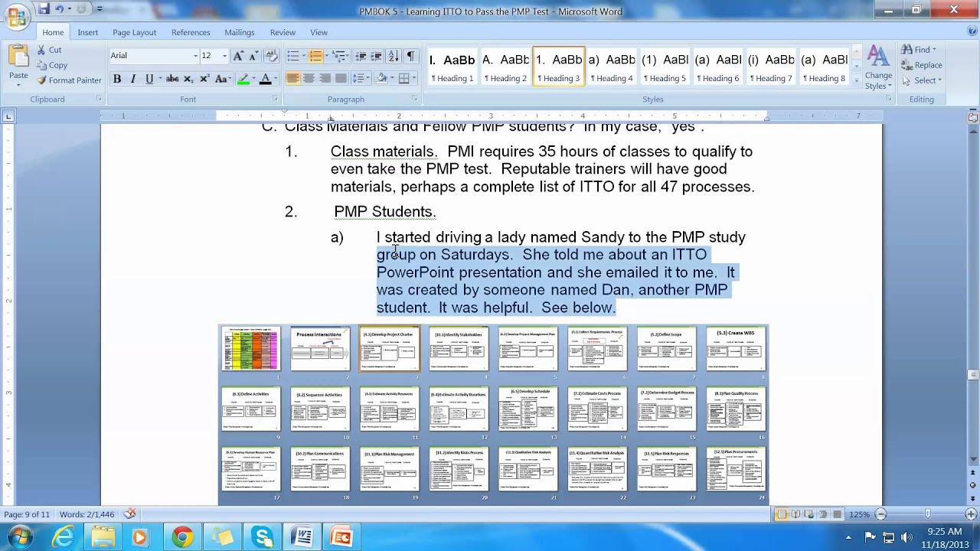
Task: Open Develop Project Charter slide thumbnail
Action: pos(389,350)
